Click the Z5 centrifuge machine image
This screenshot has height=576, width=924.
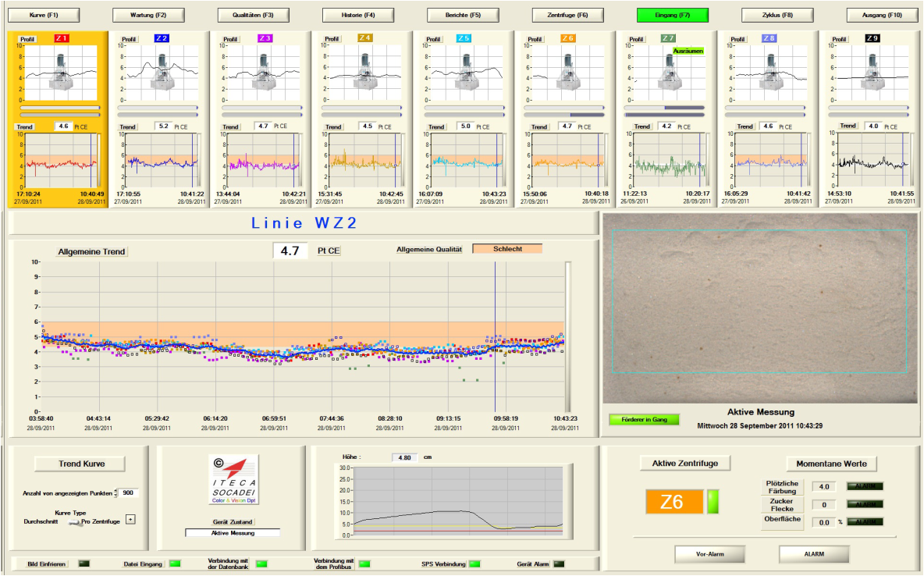point(463,73)
